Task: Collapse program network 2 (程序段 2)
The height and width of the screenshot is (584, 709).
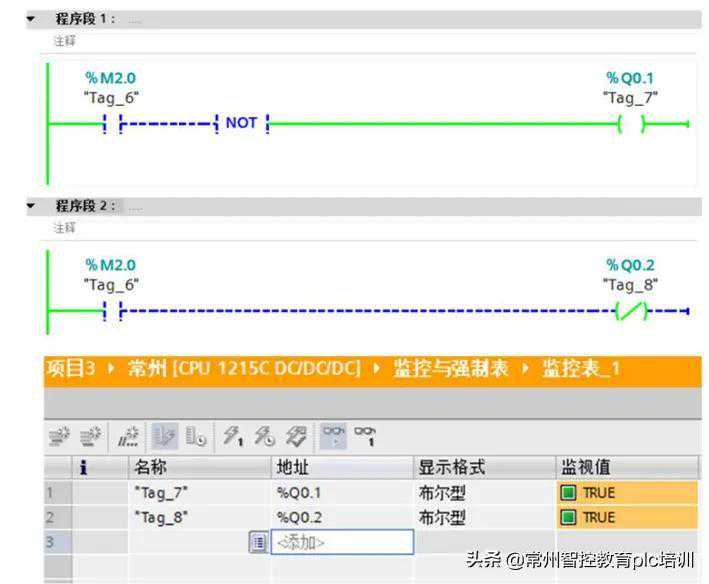Action: click(31, 206)
